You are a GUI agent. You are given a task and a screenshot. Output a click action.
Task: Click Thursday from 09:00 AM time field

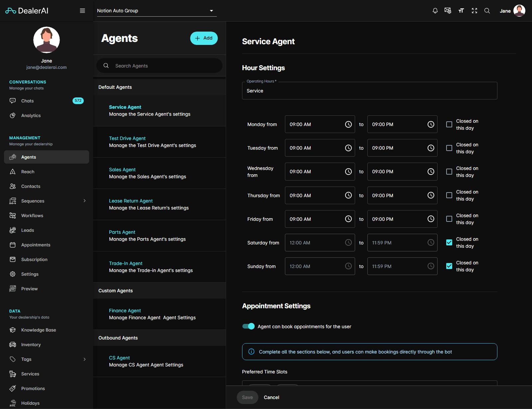320,196
